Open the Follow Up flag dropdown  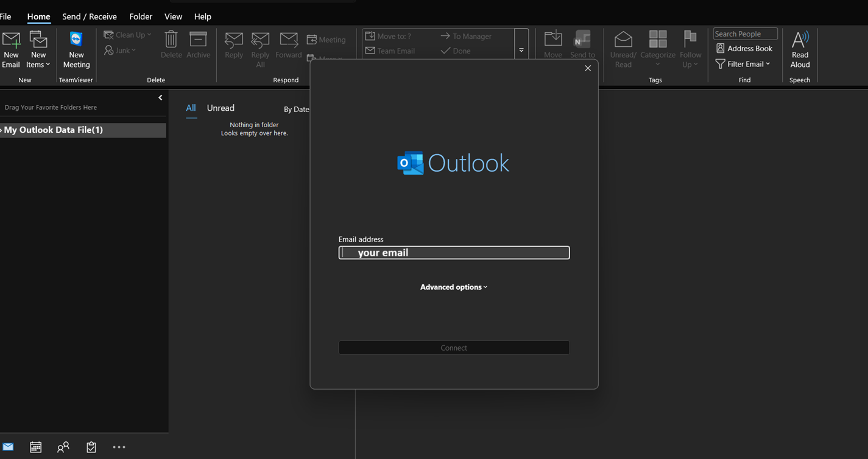coord(690,49)
